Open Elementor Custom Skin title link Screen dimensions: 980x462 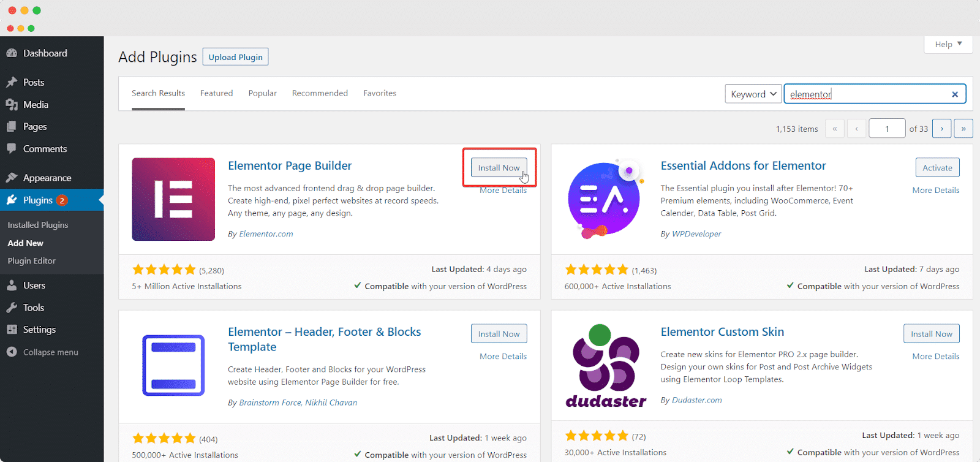(x=722, y=332)
